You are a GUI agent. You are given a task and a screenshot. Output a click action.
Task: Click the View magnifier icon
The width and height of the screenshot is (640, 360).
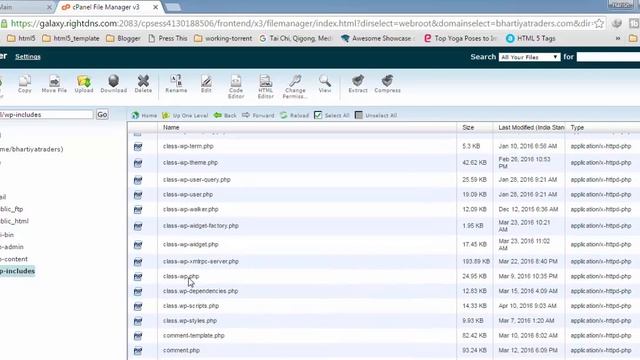[x=325, y=84]
